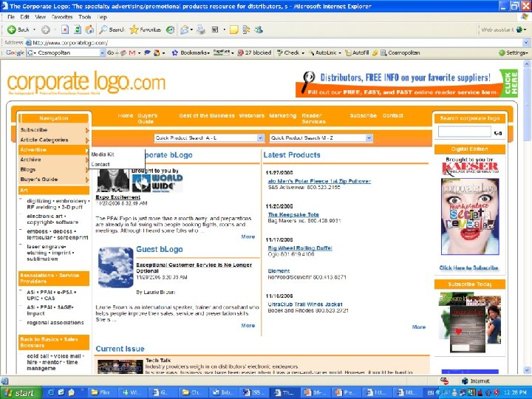Open the Big Wheel Rolling Duffel link

(300, 248)
